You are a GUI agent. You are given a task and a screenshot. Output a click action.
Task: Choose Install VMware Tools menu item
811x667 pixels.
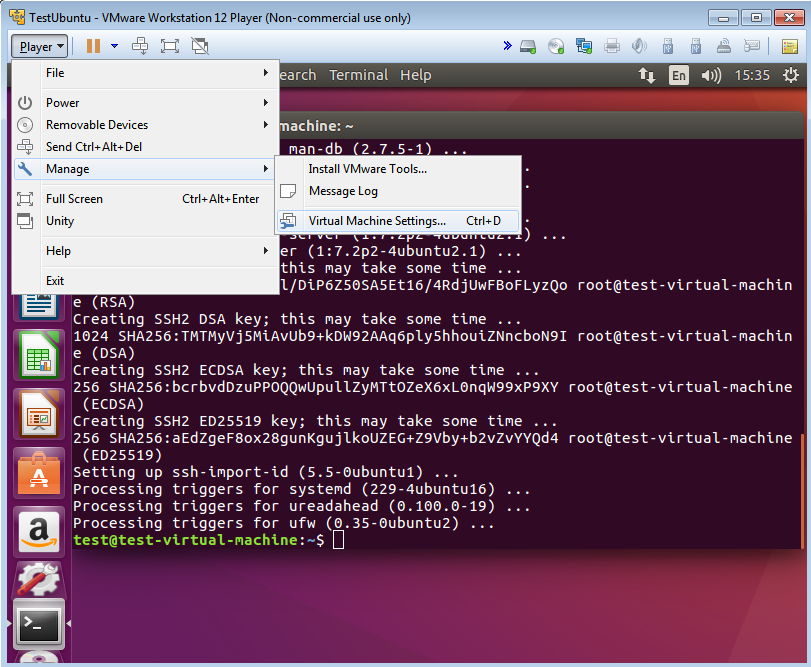[x=367, y=169]
